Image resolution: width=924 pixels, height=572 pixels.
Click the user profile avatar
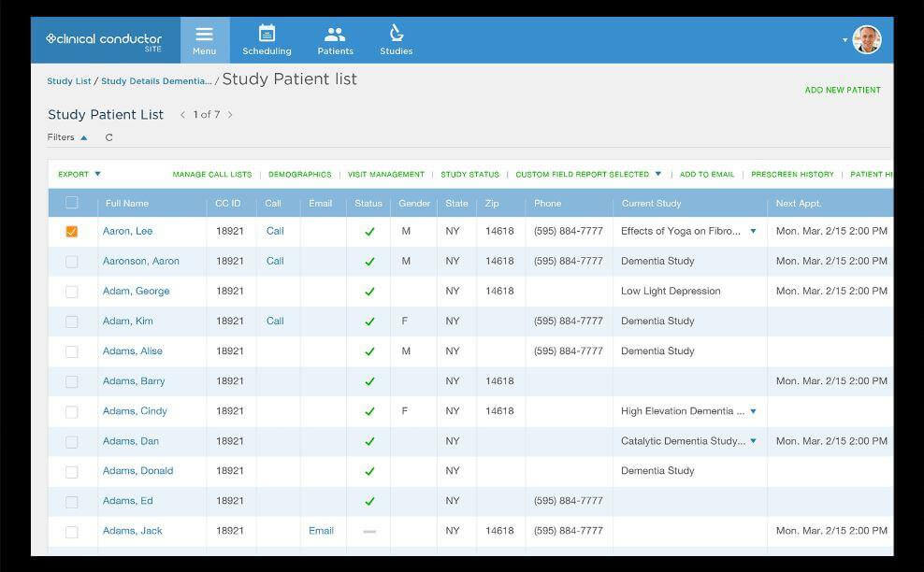866,40
